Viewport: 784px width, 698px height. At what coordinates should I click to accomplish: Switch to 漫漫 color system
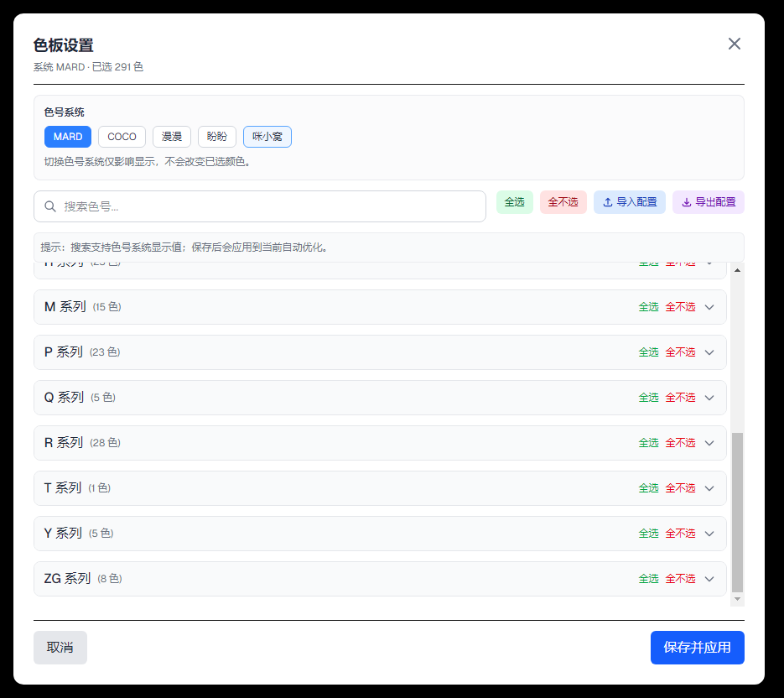[172, 137]
